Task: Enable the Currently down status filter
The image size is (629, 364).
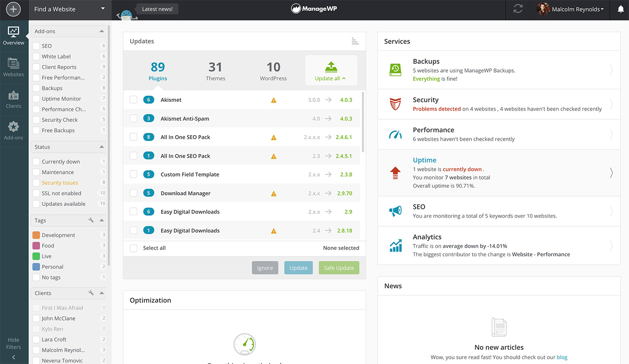Action: click(x=36, y=162)
